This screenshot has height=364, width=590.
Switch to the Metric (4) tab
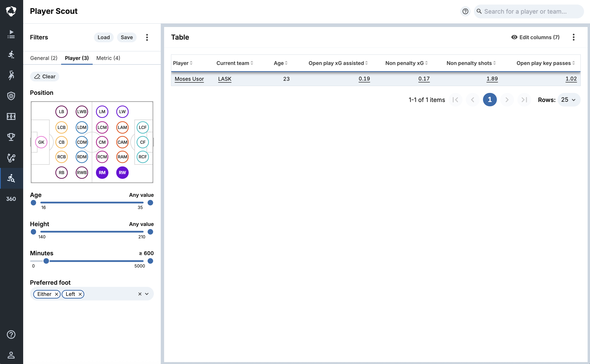pos(108,58)
